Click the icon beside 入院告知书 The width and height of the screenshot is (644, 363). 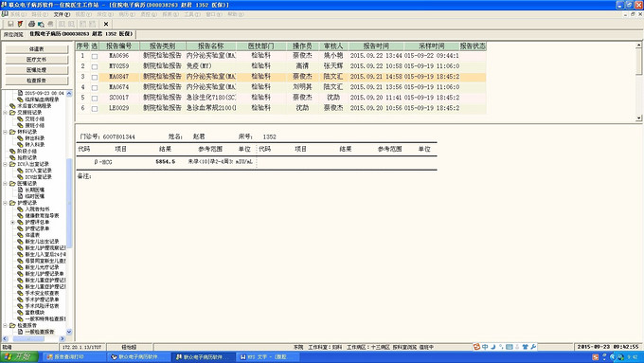pos(20,209)
